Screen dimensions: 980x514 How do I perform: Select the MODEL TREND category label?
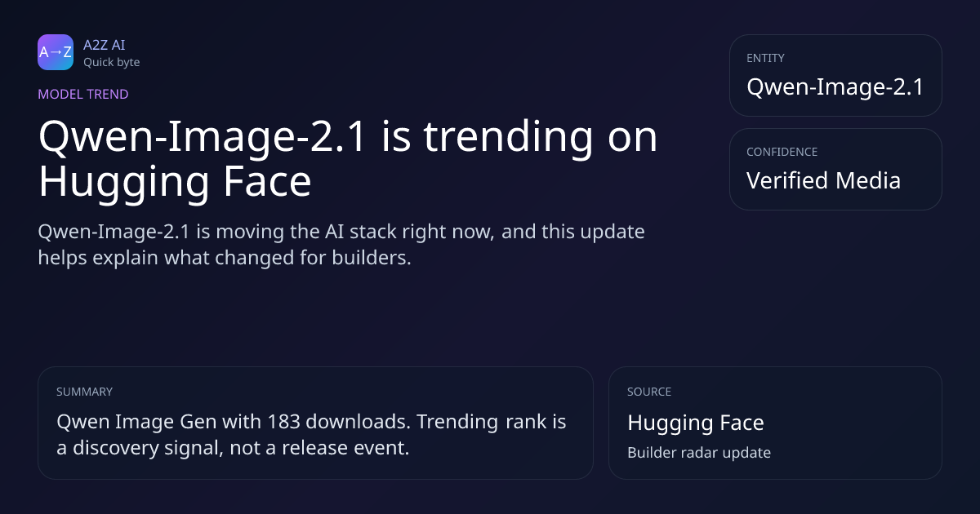(83, 95)
